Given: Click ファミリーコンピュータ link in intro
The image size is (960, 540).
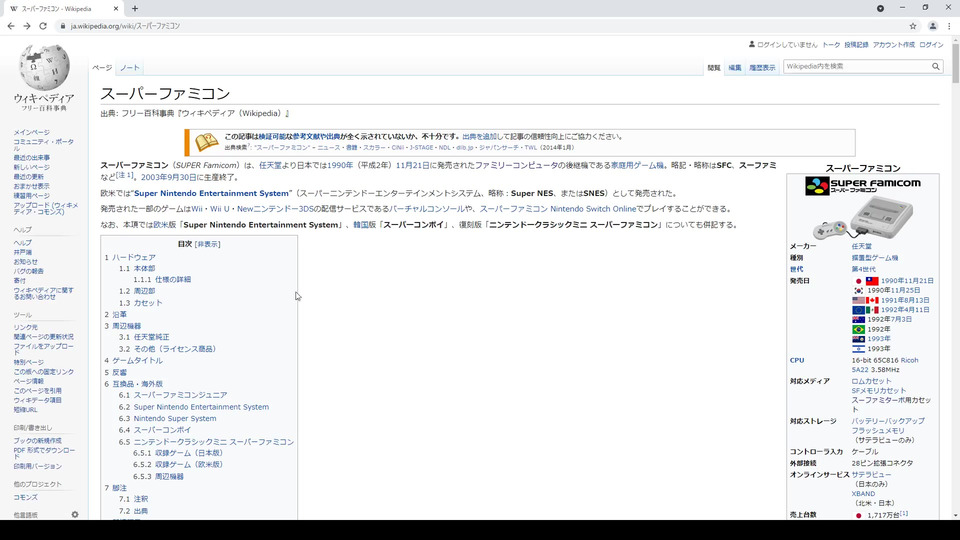Looking at the screenshot, I should click(x=516, y=165).
